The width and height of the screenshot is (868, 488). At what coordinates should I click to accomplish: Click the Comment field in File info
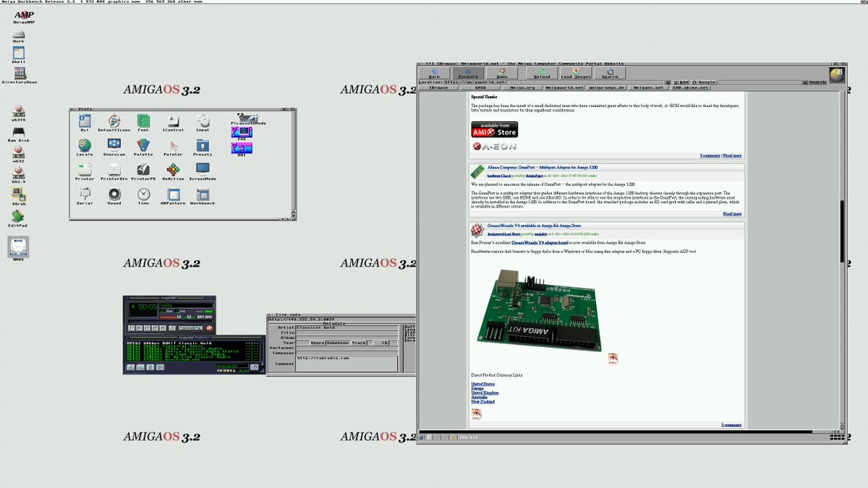coord(347,363)
